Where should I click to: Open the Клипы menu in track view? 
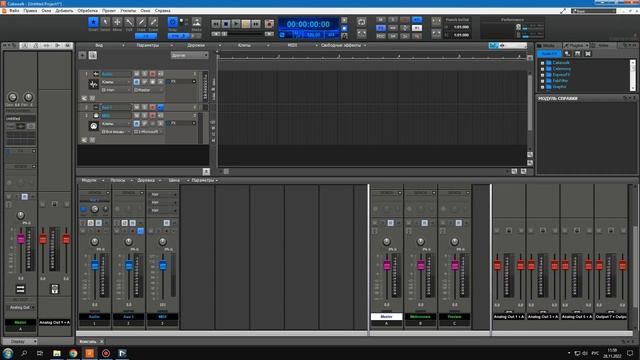[244, 45]
